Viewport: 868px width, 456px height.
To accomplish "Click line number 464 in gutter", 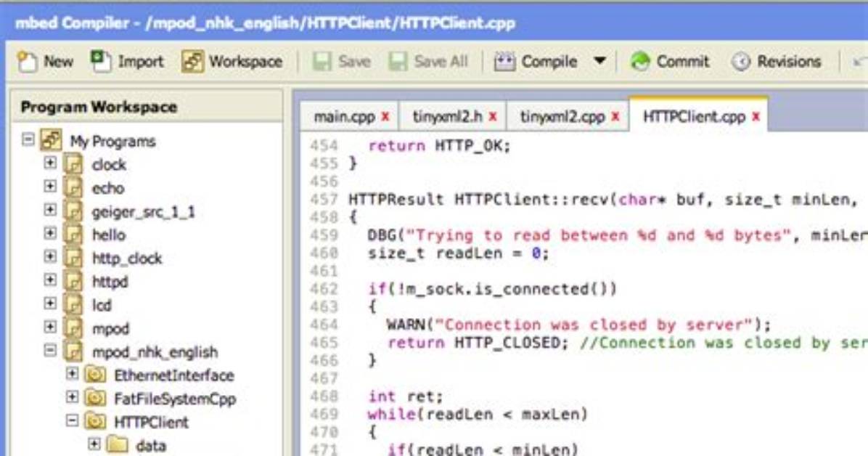I will point(324,325).
